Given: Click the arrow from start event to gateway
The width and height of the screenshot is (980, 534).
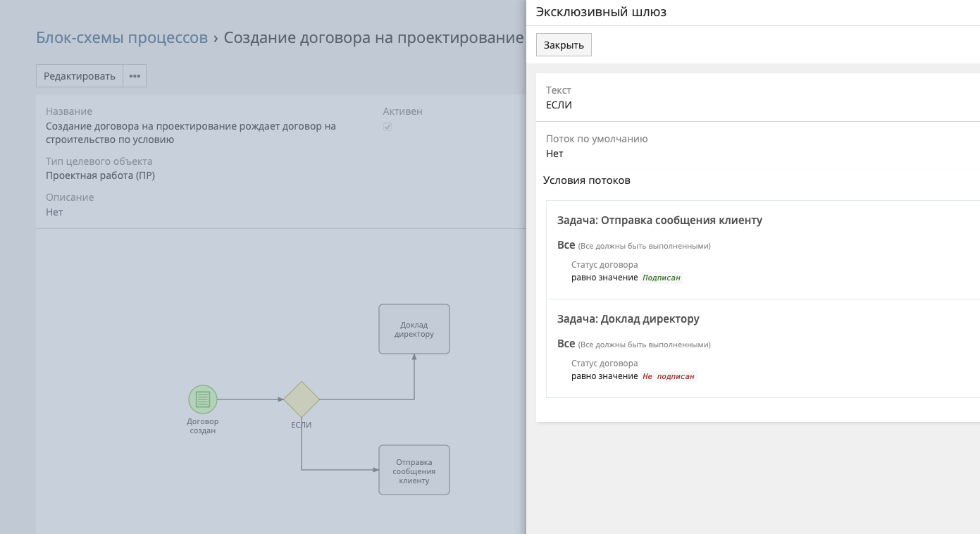Looking at the screenshot, I should (x=250, y=399).
